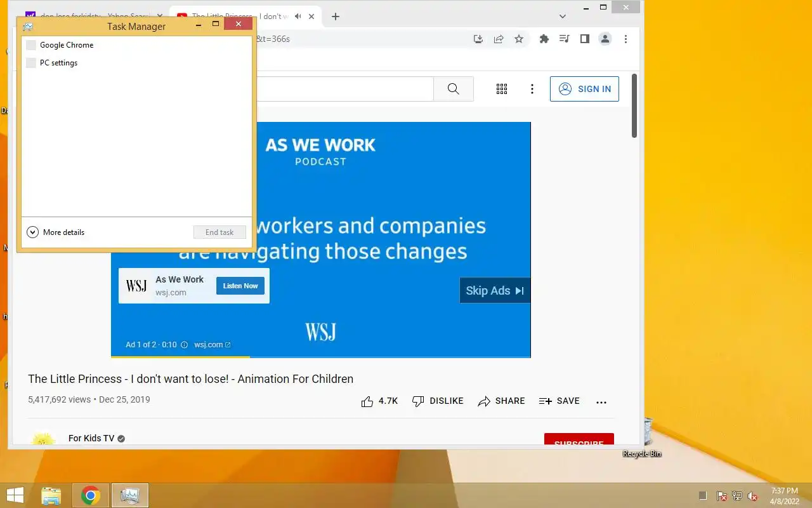The height and width of the screenshot is (508, 812).
Task: Open Chrome extensions puzzle icon
Action: pos(544,39)
